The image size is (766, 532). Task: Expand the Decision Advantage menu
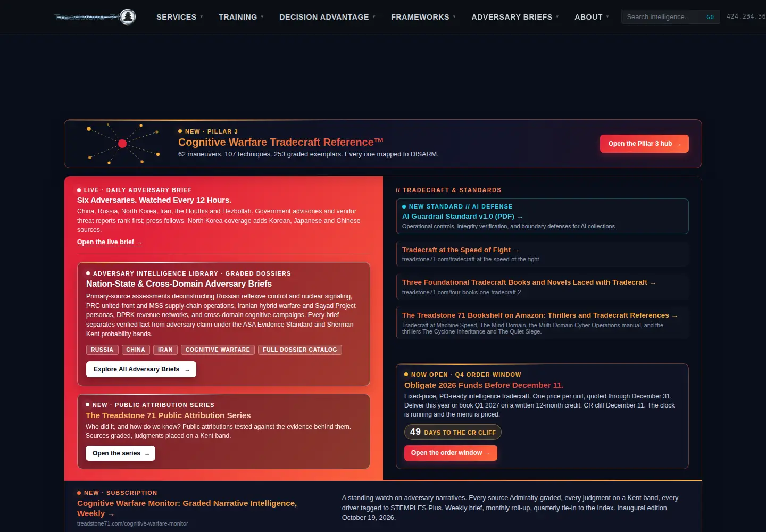pos(327,17)
